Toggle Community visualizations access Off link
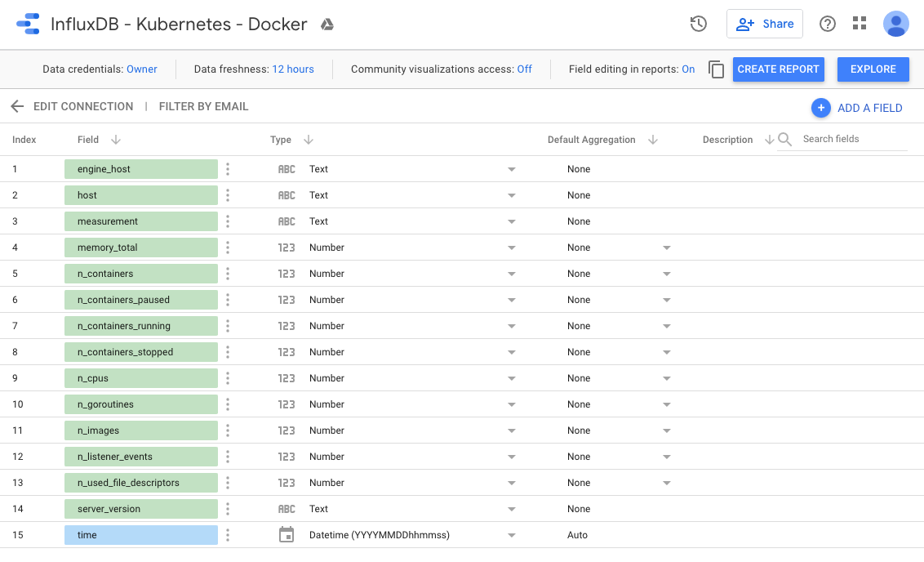Screen dimensions: 924x562 coord(525,69)
